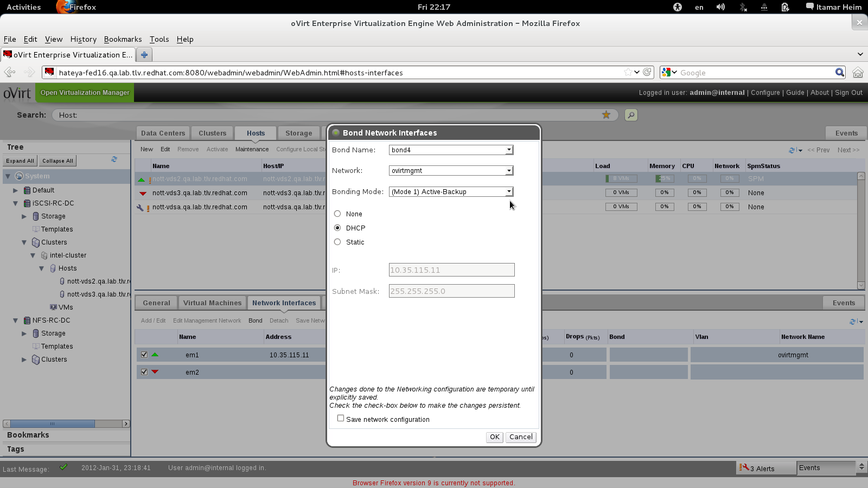The width and height of the screenshot is (868, 488).
Task: Click the Maintenance host action
Action: (x=252, y=149)
